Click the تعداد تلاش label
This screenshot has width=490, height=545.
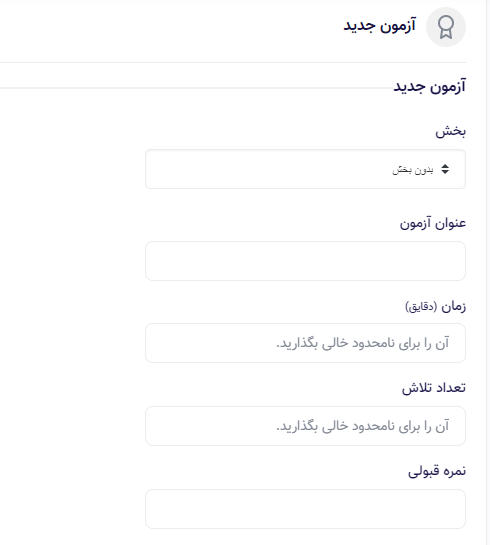[434, 388]
